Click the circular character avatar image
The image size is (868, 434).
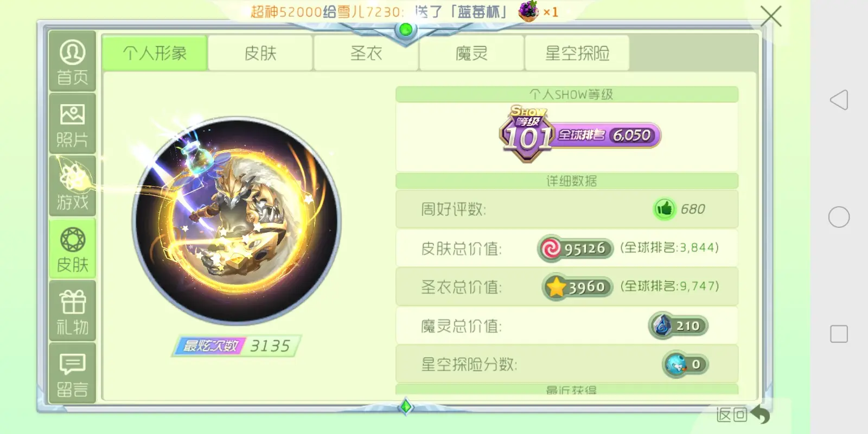237,221
